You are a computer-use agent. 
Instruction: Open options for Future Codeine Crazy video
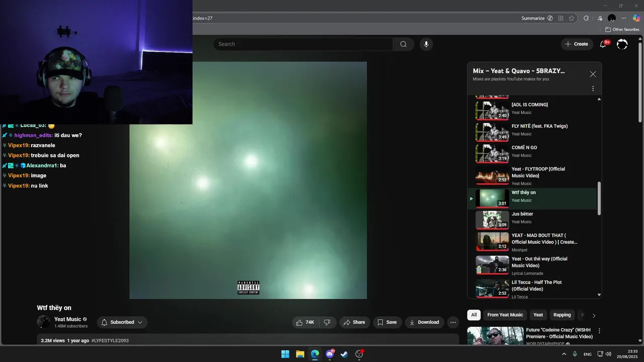coord(599,331)
